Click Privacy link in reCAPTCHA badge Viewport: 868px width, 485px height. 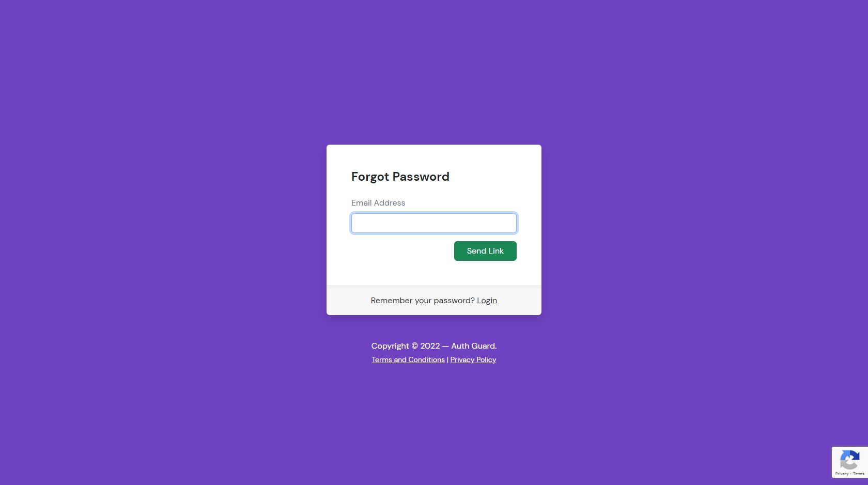click(842, 474)
